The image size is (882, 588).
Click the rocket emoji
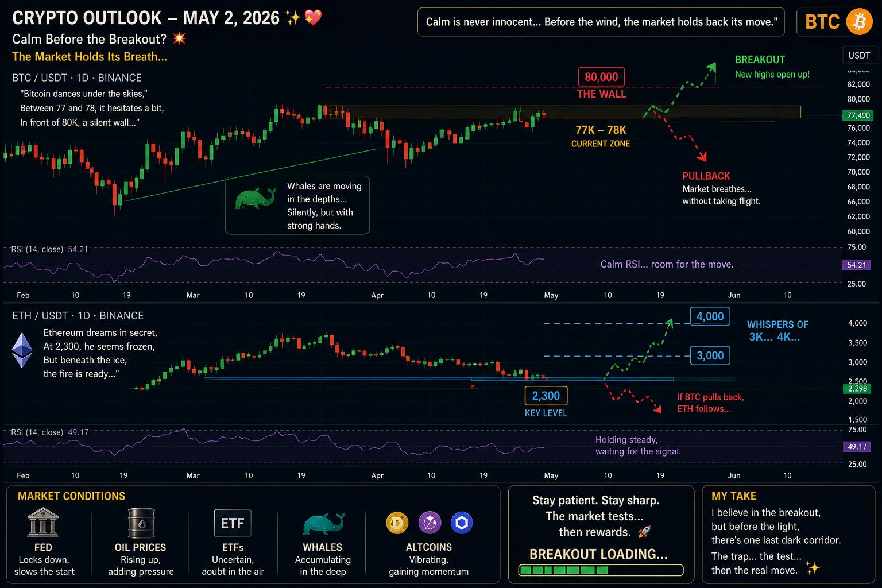(x=644, y=532)
